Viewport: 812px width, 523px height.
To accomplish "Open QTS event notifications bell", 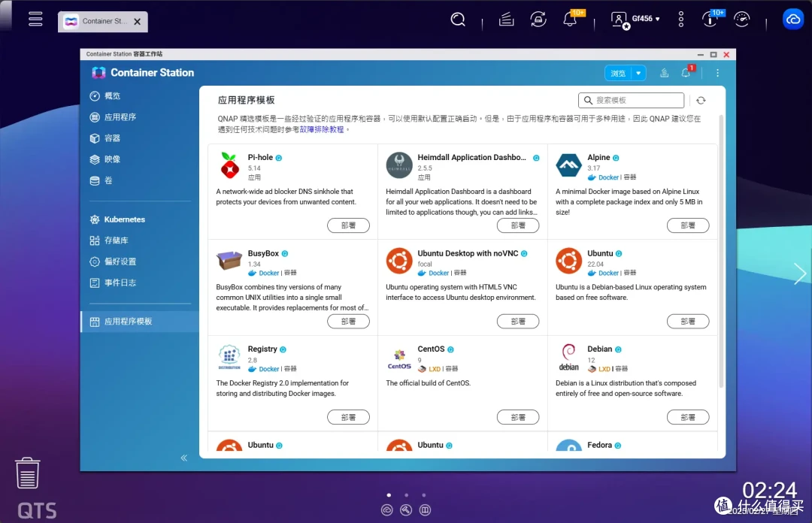I will [570, 20].
